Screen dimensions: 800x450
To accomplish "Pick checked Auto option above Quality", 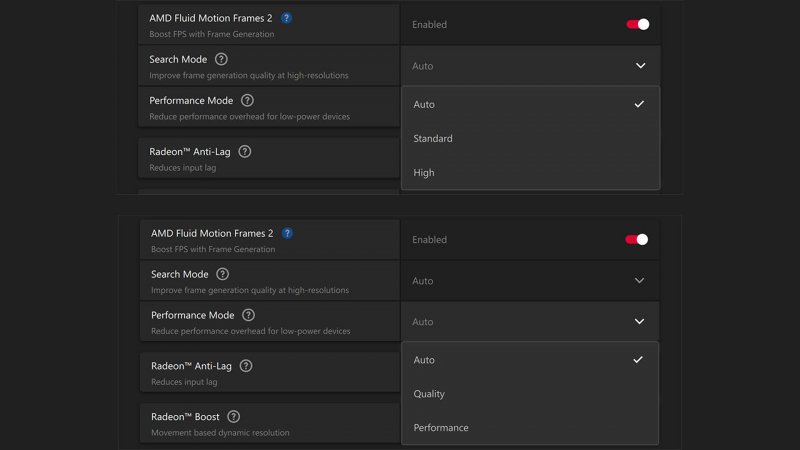I will coord(424,360).
